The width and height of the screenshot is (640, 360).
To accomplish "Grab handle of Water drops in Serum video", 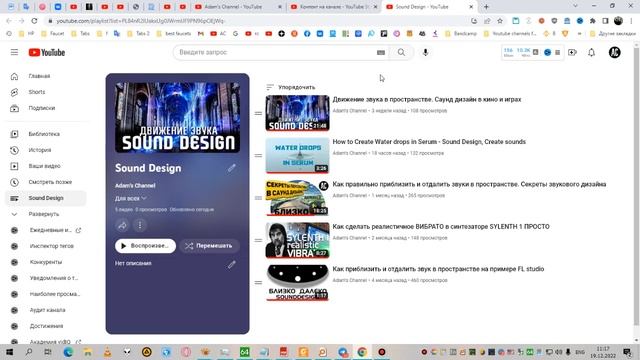I will [x=258, y=156].
